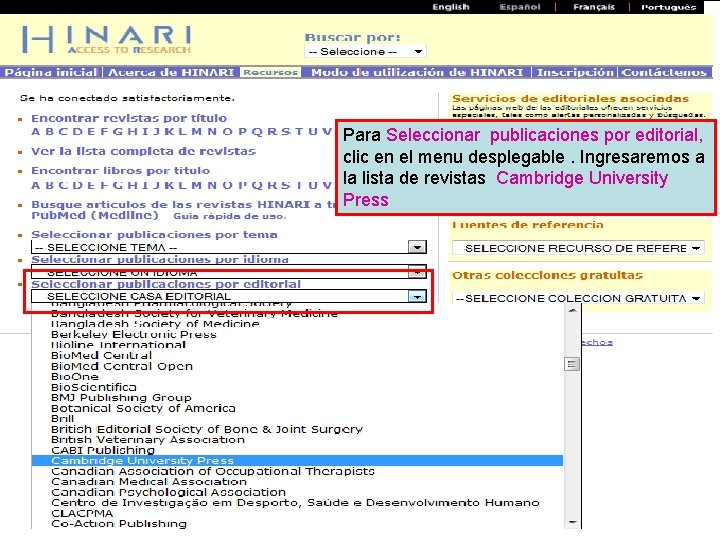Click editorial list scrollbar down arrow

[x=573, y=523]
